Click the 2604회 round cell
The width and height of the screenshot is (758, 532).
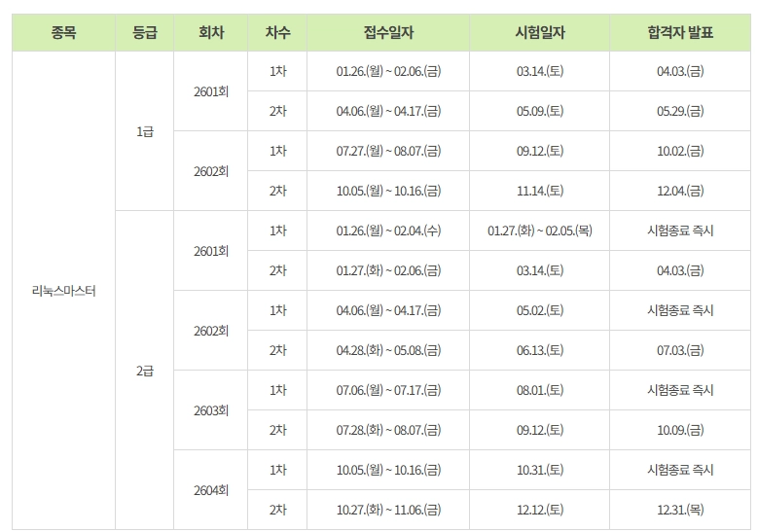[211, 490]
